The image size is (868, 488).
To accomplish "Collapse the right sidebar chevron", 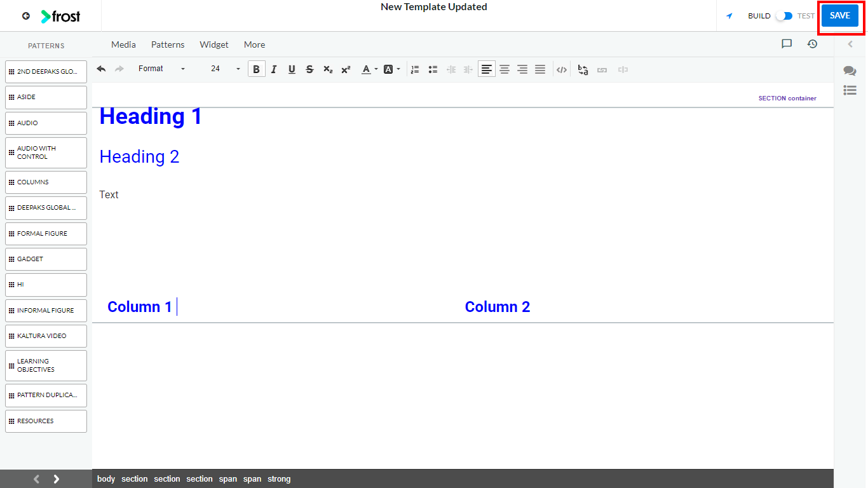I will coord(850,44).
